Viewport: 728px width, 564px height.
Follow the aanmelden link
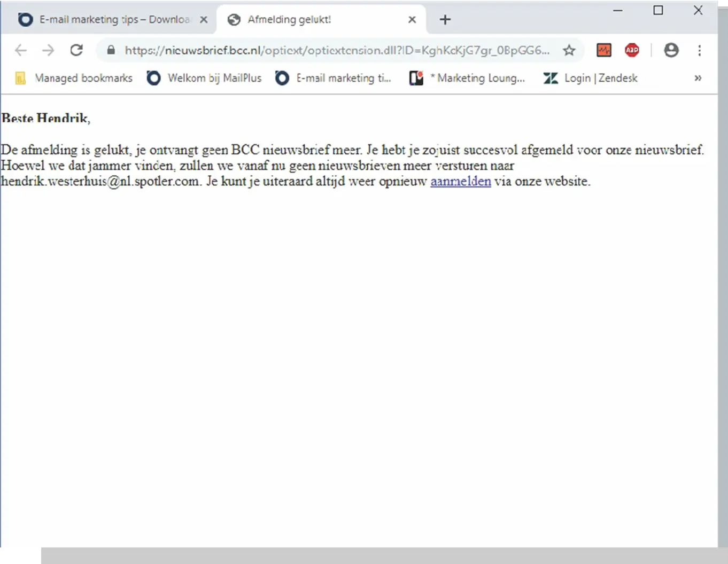pyautogui.click(x=460, y=182)
